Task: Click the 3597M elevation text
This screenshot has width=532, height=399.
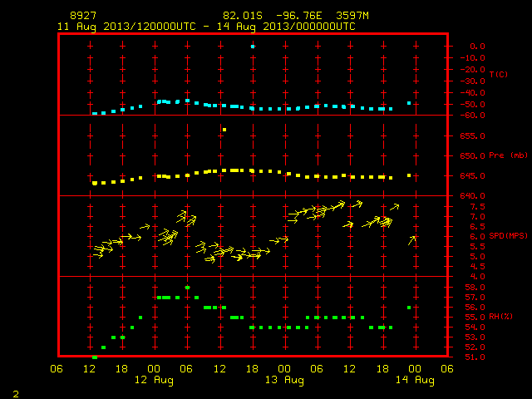Action: (x=352, y=16)
